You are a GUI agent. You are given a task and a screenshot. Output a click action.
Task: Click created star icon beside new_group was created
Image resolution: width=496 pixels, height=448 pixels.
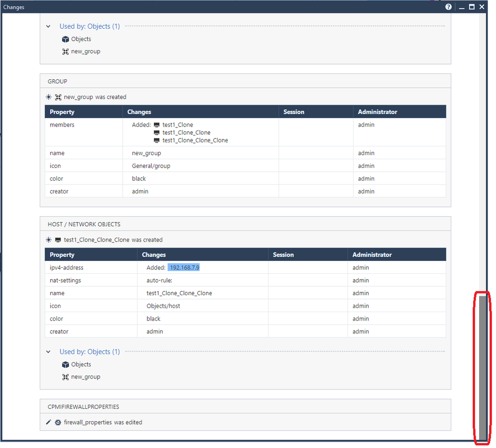48,97
